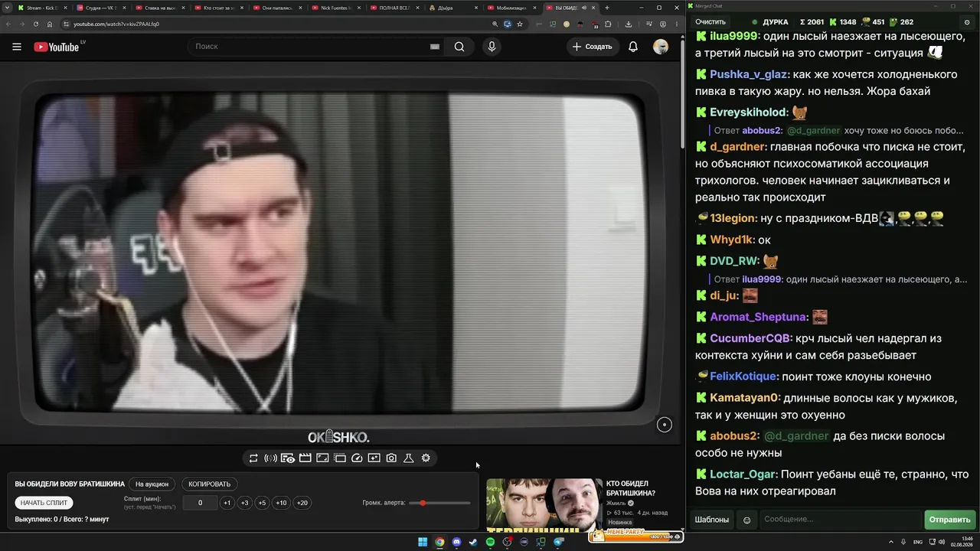980x551 pixels.
Task: Click the YouTube search magnifier button
Action: pyautogui.click(x=459, y=47)
